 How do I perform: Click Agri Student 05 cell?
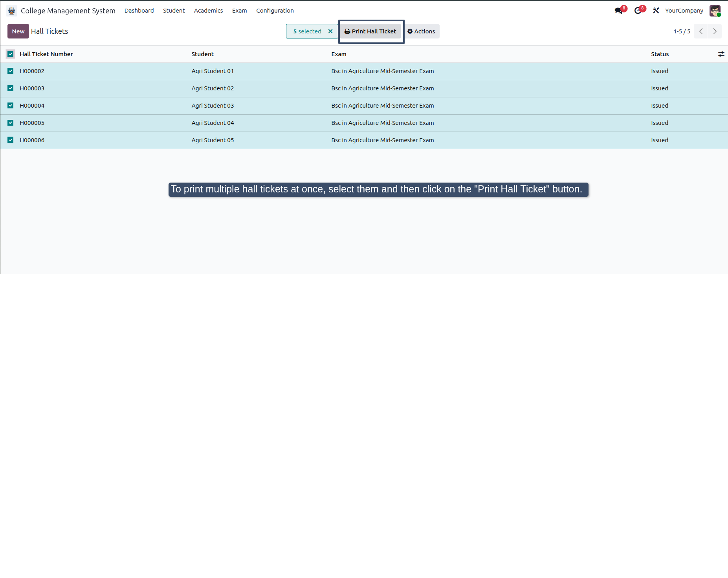click(213, 140)
